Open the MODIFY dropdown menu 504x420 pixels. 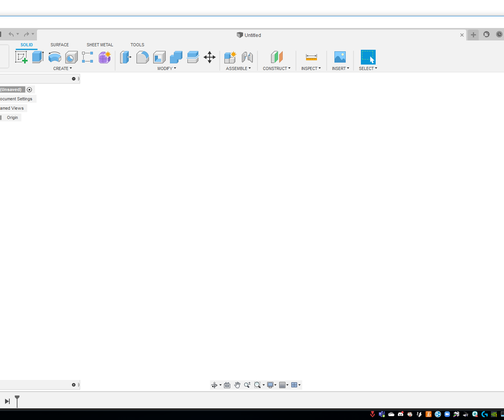(166, 68)
